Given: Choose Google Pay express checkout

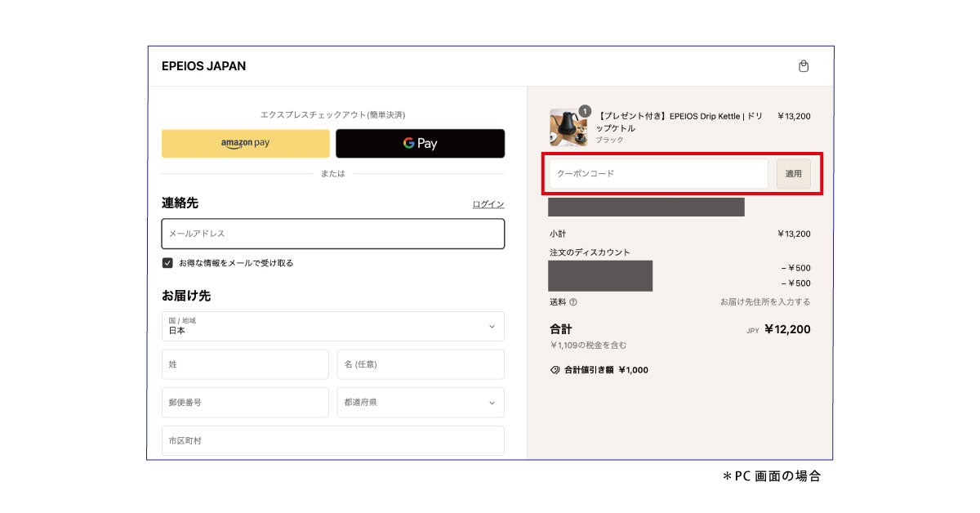Looking at the screenshot, I should 420,143.
